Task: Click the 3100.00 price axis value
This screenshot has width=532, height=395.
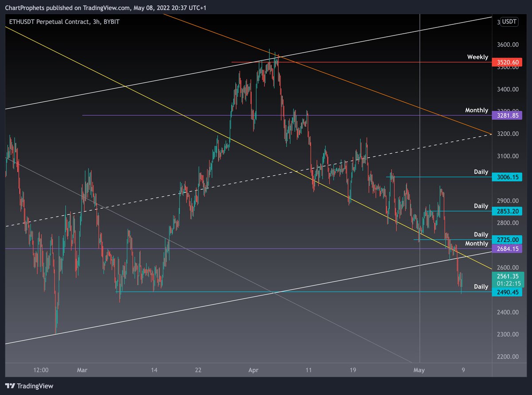Action: click(x=508, y=156)
